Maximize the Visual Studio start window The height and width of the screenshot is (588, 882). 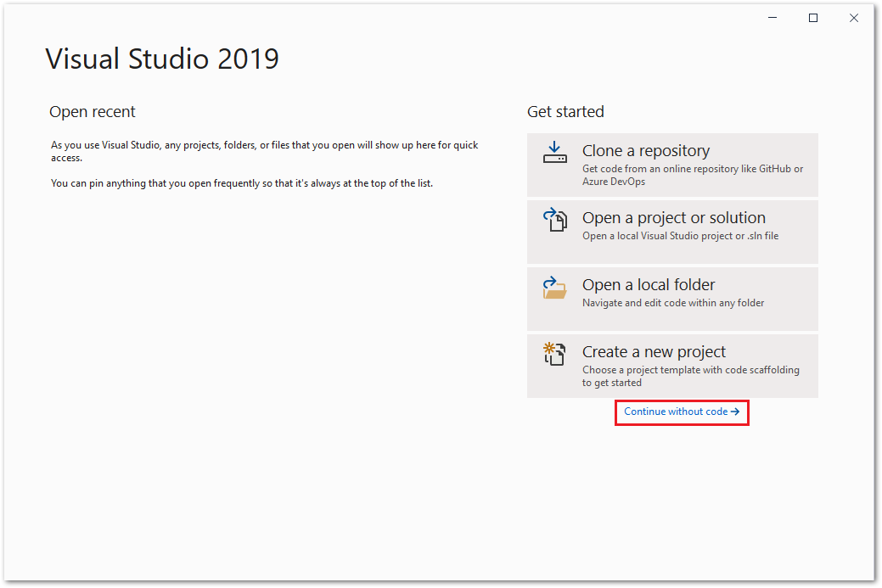tap(812, 18)
